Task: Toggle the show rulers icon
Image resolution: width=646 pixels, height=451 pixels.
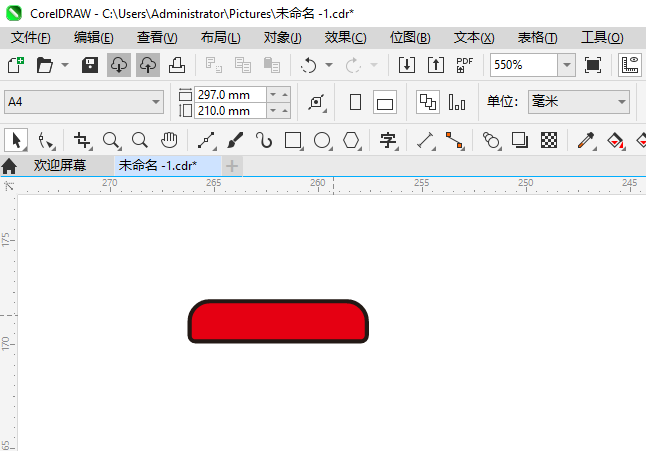Action: coord(630,65)
